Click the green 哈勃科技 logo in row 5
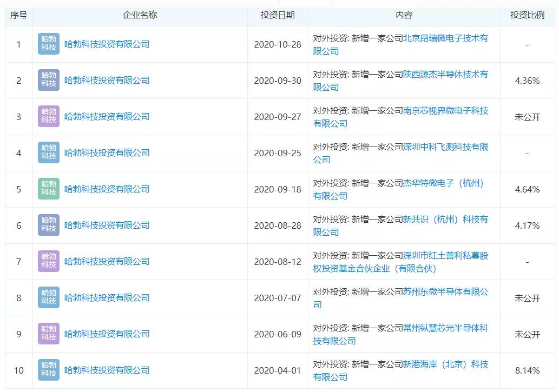The height and width of the screenshot is (392, 559). [x=49, y=189]
